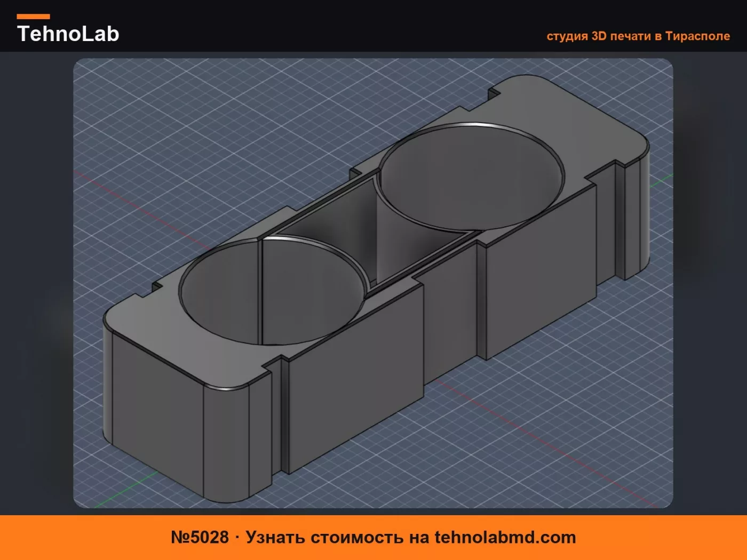The height and width of the screenshot is (560, 747).
Task: Click the 3D model preview image
Action: (x=373, y=283)
